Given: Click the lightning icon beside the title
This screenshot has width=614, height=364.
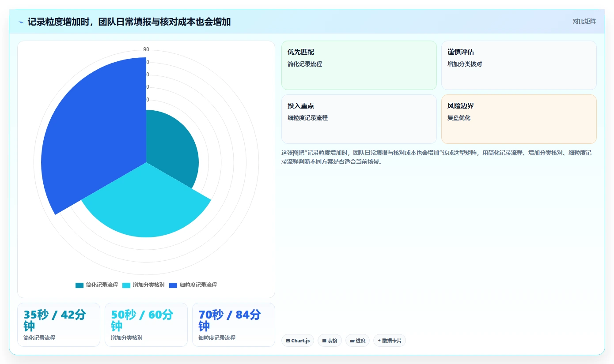Looking at the screenshot, I should (x=21, y=22).
